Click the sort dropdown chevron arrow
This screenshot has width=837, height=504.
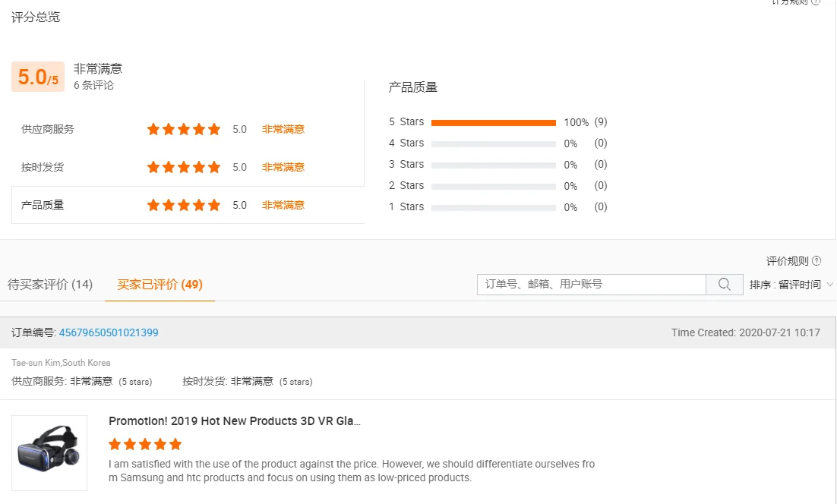coord(829,285)
